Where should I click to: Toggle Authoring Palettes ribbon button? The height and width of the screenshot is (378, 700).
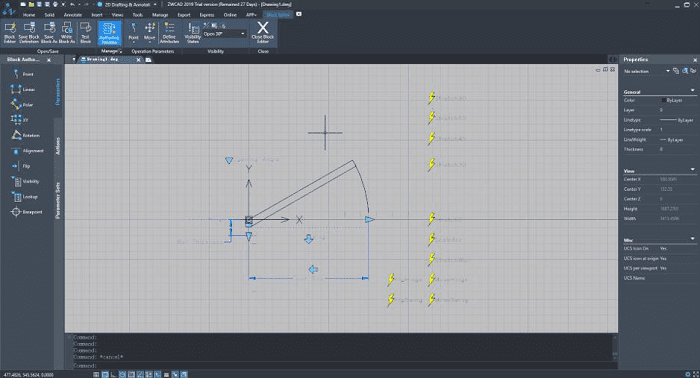(x=109, y=33)
